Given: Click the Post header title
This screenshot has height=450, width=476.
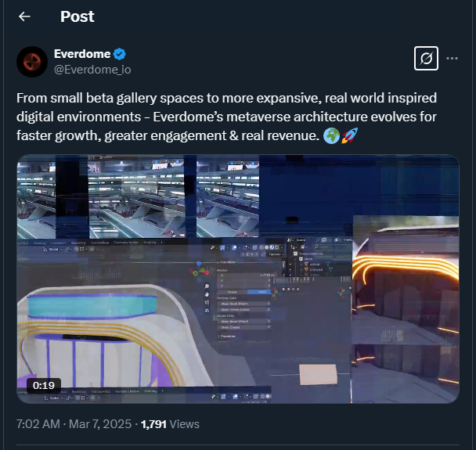Looking at the screenshot, I should [x=77, y=16].
